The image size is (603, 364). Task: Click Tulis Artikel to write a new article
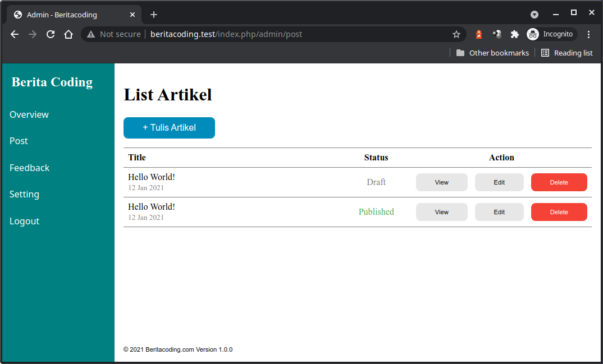tap(169, 128)
